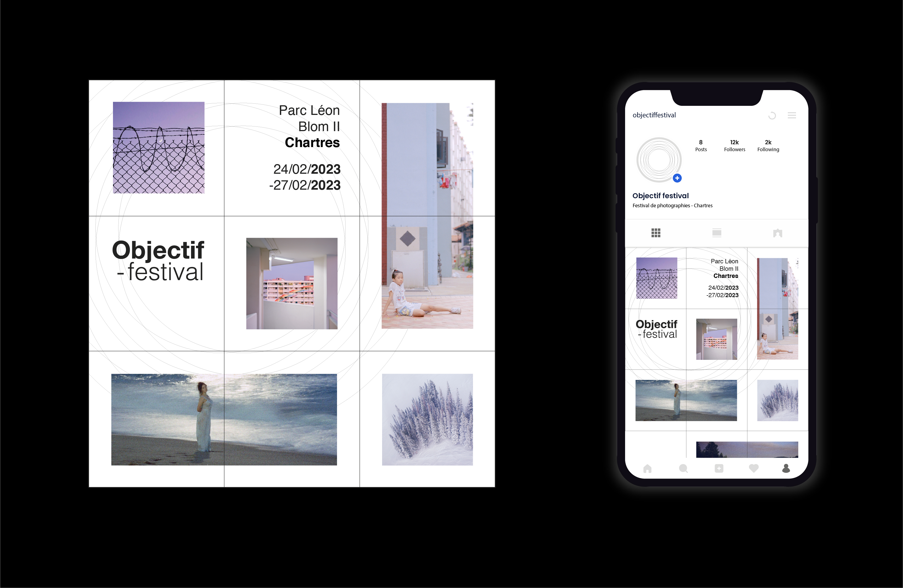
Task: Click the blue plus story badge
Action: coord(677,178)
